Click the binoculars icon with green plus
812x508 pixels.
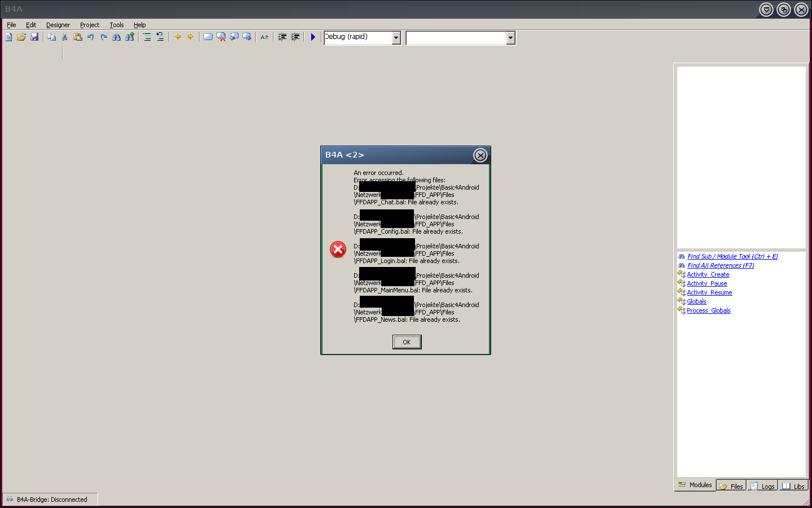[130, 37]
